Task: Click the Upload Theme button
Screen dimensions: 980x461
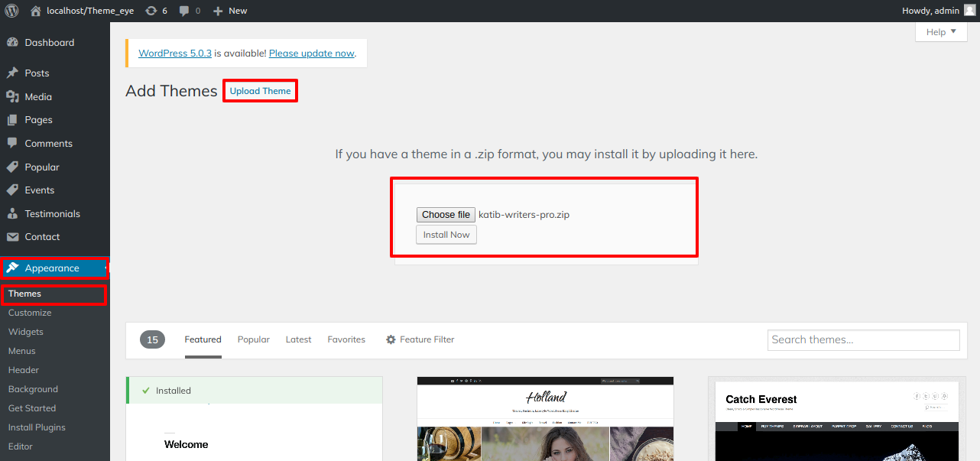Action: [261, 91]
